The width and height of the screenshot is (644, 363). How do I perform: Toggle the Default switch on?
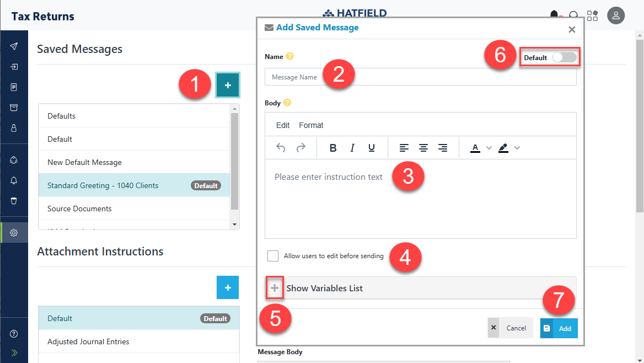click(564, 57)
